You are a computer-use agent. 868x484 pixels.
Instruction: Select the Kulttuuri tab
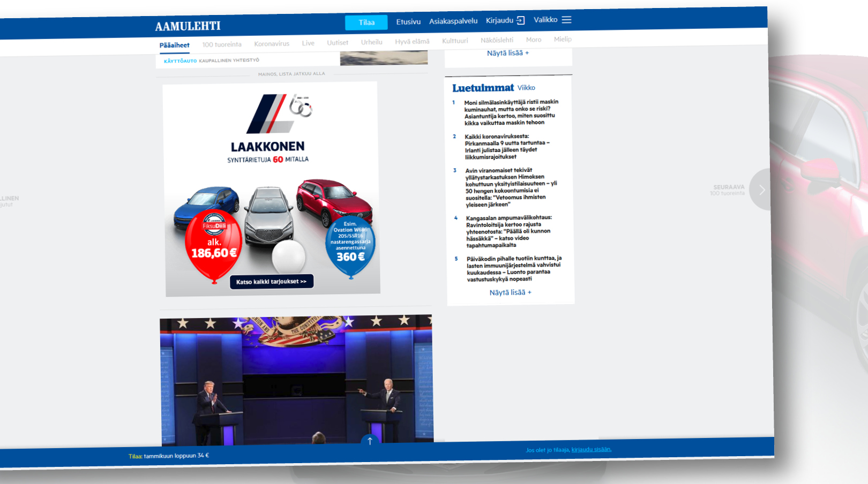(455, 41)
